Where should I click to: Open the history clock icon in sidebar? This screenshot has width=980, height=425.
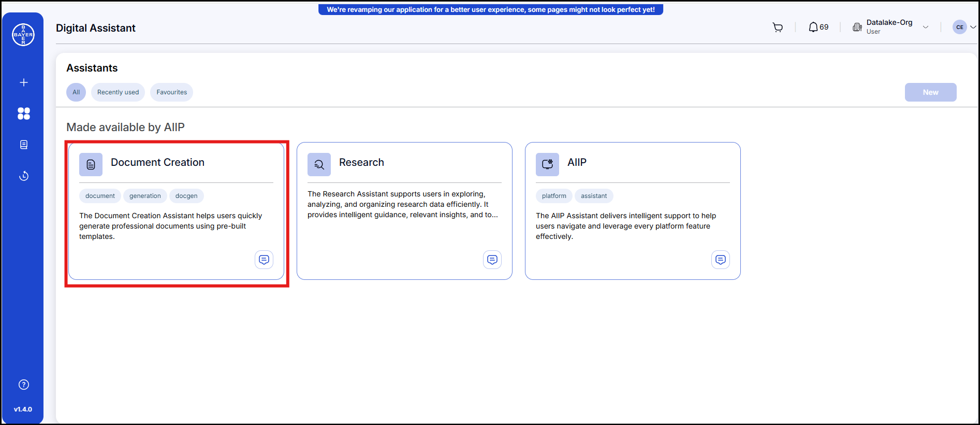[x=24, y=176]
